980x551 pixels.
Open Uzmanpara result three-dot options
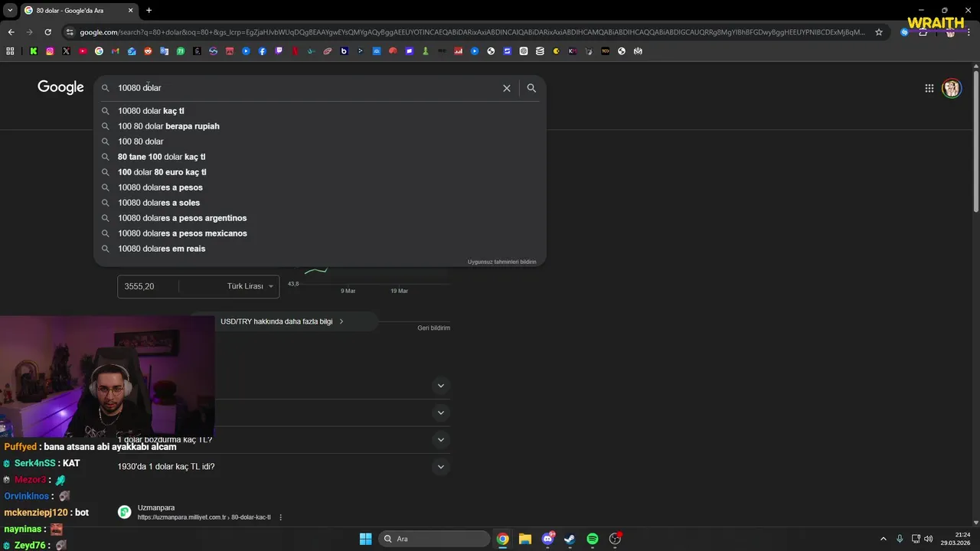tap(280, 517)
